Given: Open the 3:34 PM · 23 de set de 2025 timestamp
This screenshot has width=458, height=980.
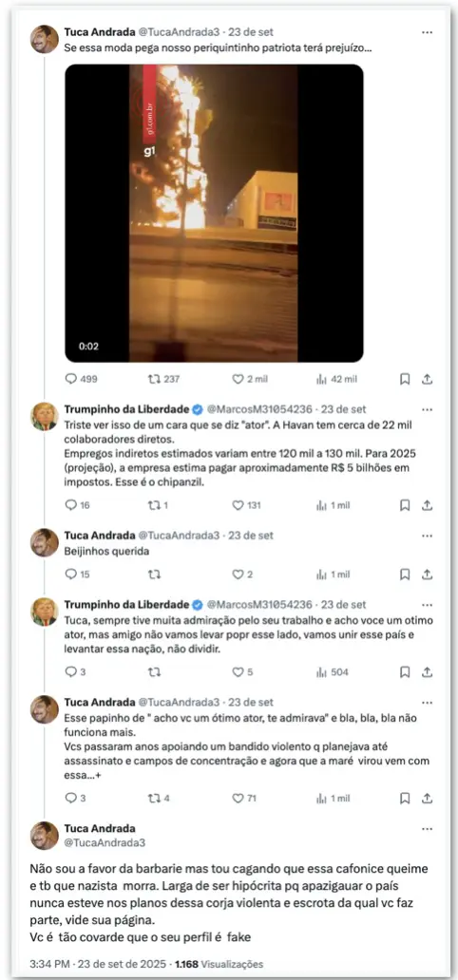Looking at the screenshot, I should click(x=97, y=965).
